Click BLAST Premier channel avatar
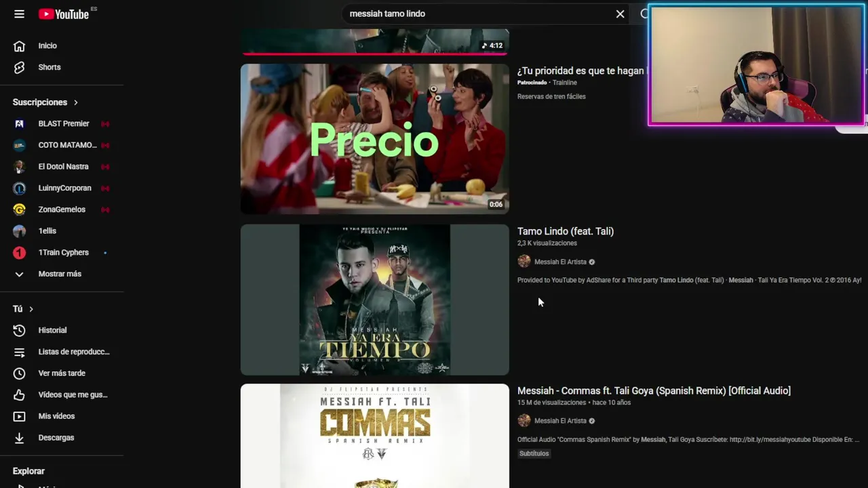The height and width of the screenshot is (488, 868). tap(19, 123)
